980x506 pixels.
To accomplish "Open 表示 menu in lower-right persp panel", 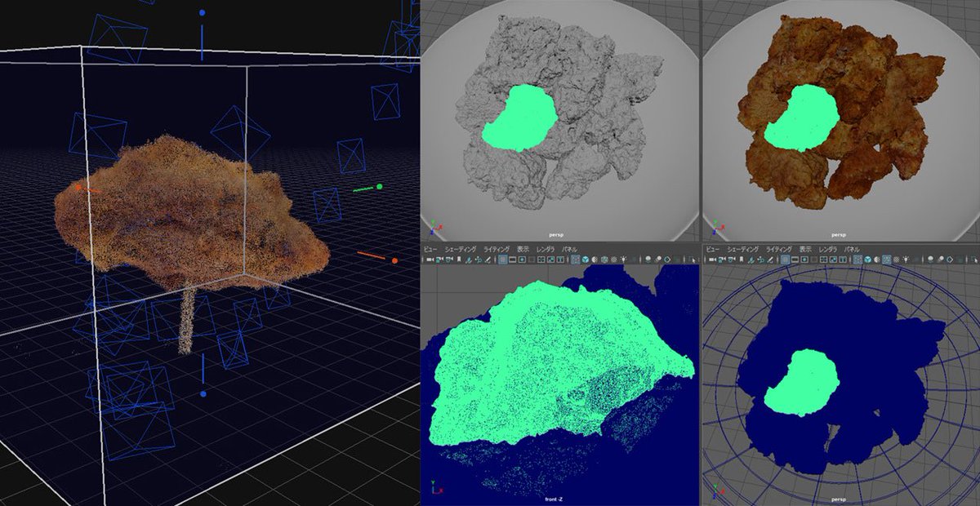I will tap(805, 248).
